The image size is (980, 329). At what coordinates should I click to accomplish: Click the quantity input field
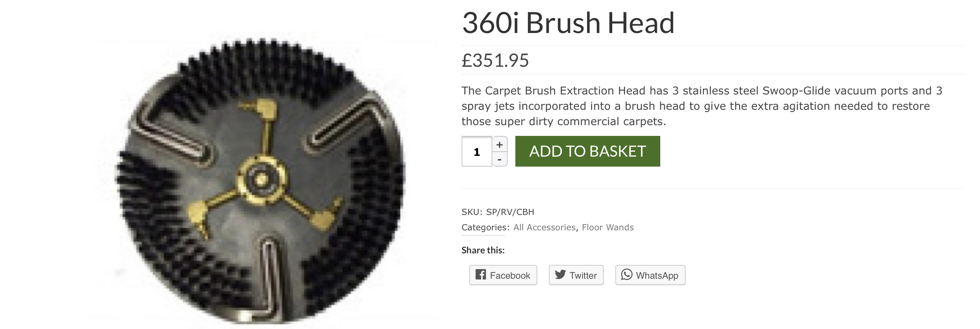point(477,152)
